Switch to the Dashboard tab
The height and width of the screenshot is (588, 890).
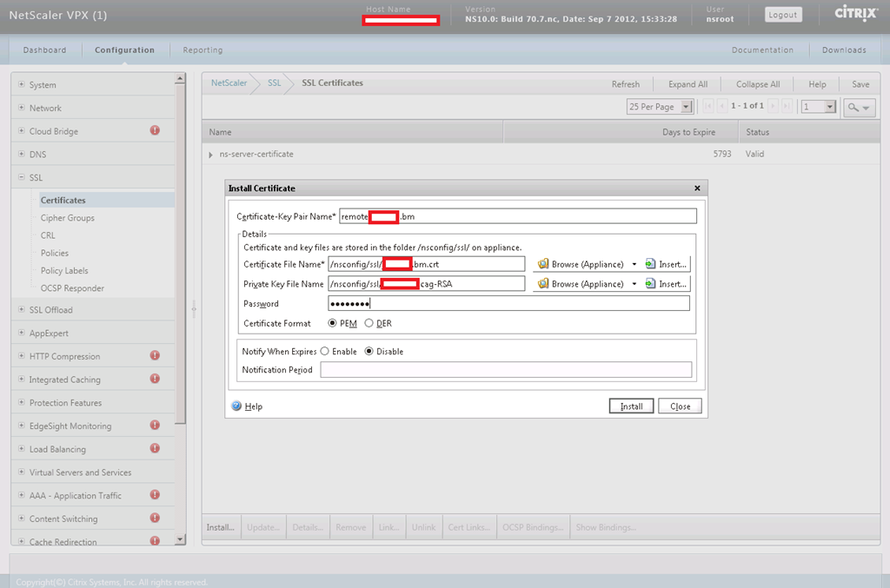click(x=44, y=50)
